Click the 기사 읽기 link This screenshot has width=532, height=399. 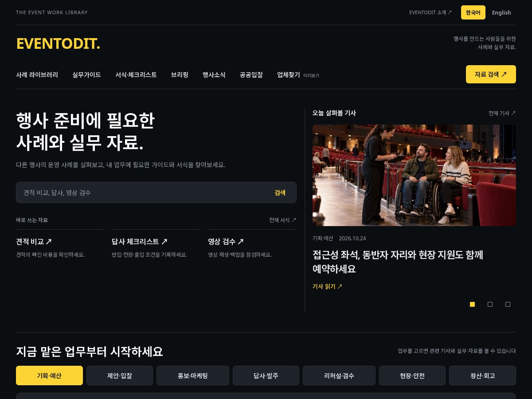[327, 286]
